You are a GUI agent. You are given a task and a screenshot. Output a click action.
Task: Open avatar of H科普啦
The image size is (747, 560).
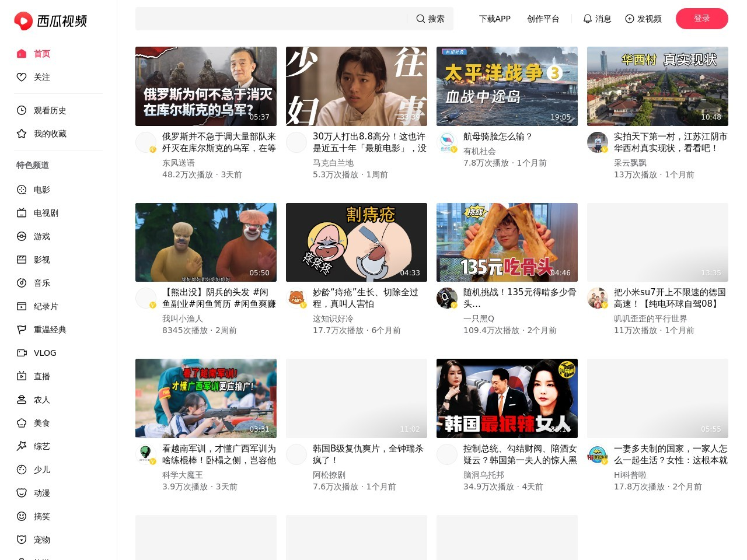[x=598, y=454]
